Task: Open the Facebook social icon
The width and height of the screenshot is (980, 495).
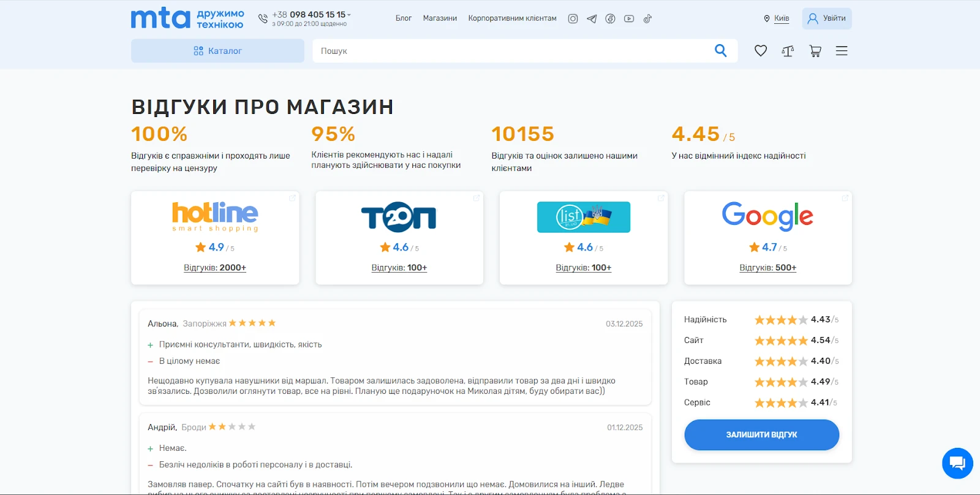Action: (610, 18)
